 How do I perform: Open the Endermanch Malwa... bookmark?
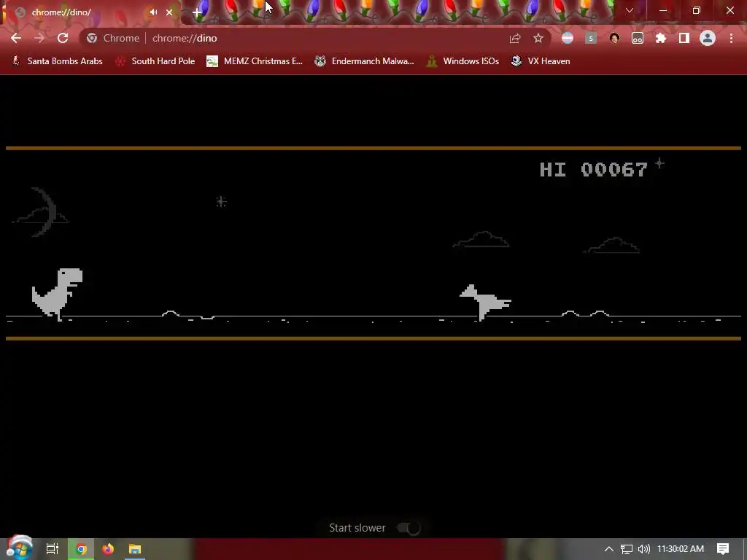tap(365, 61)
